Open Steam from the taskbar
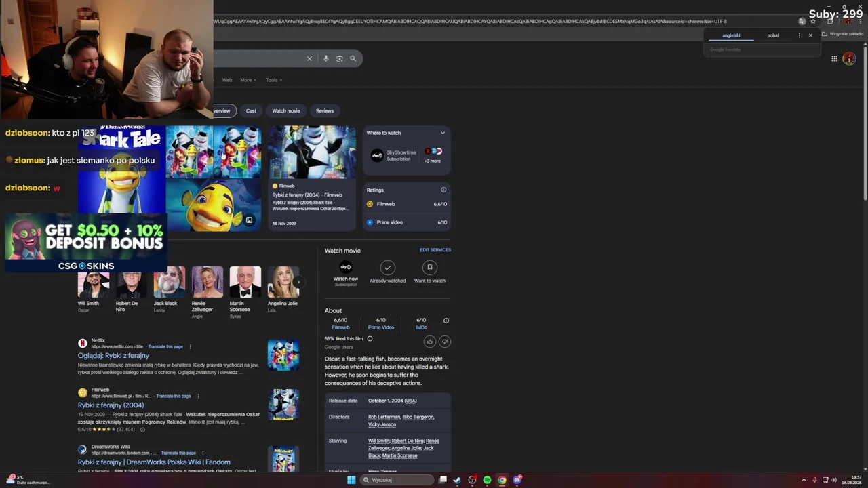868x488 pixels. tap(457, 480)
